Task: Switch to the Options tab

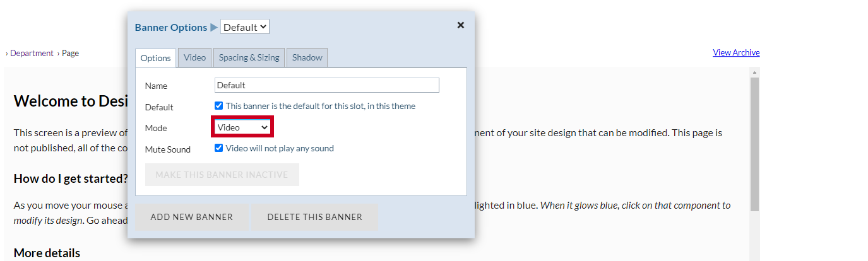Action: coord(155,58)
